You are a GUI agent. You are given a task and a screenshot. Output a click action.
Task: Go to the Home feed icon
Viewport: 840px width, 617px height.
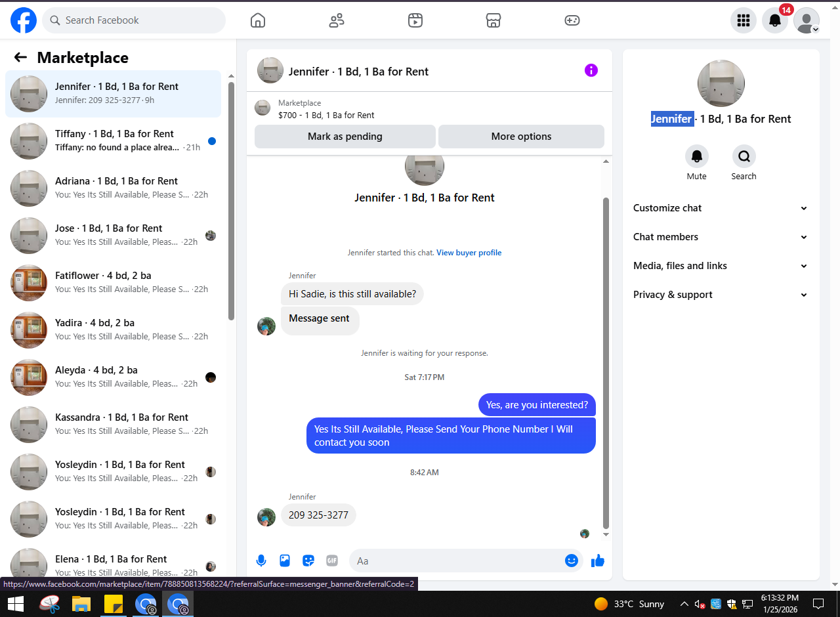click(x=258, y=20)
